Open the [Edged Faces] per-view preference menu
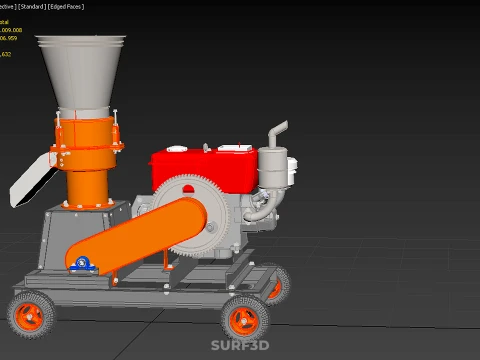The width and height of the screenshot is (480, 360). pos(66,7)
